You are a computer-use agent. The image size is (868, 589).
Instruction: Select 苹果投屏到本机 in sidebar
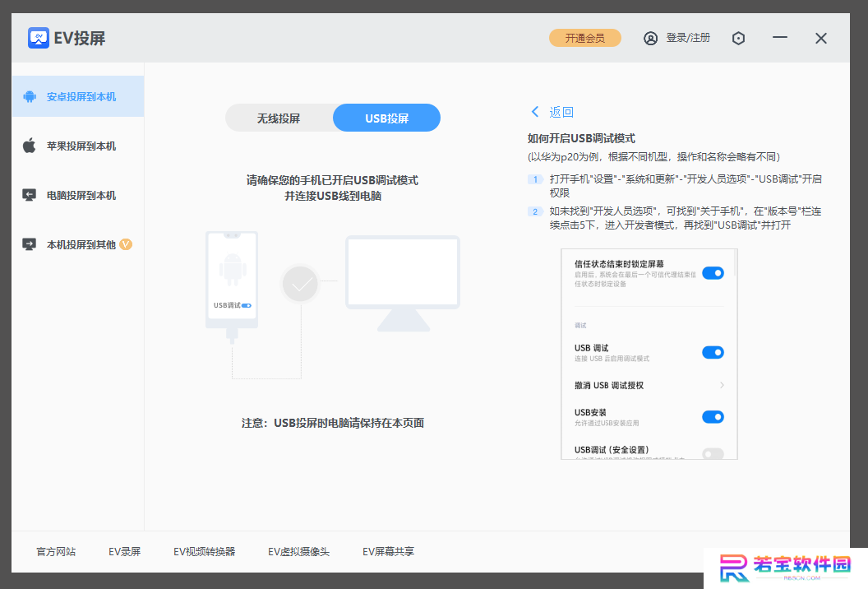point(78,146)
